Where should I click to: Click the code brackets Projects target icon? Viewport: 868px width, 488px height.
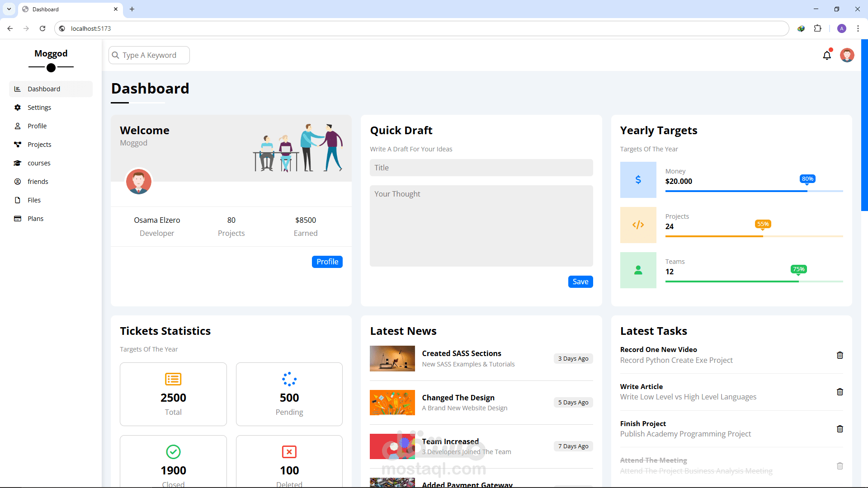[638, 225]
